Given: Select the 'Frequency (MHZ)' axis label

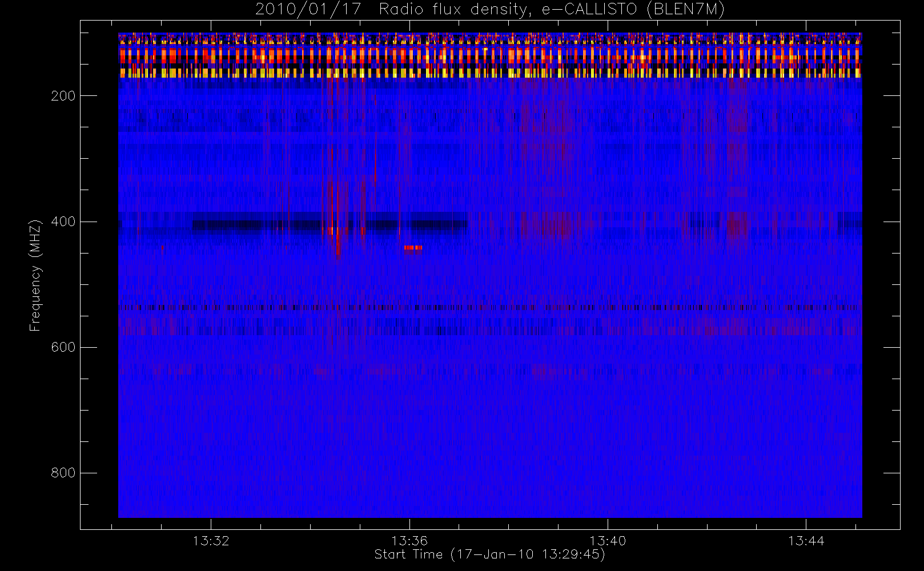Looking at the screenshot, I should [35, 275].
